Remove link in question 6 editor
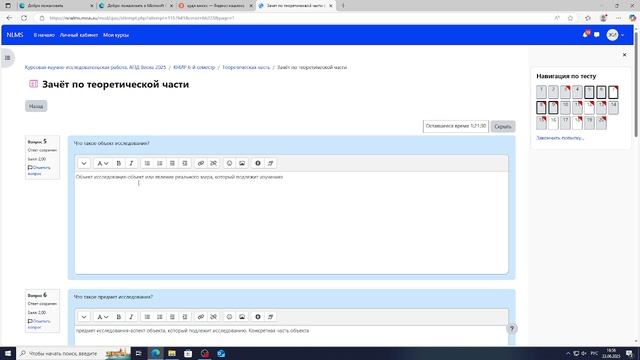This screenshot has height=360, width=640. pyautogui.click(x=213, y=317)
